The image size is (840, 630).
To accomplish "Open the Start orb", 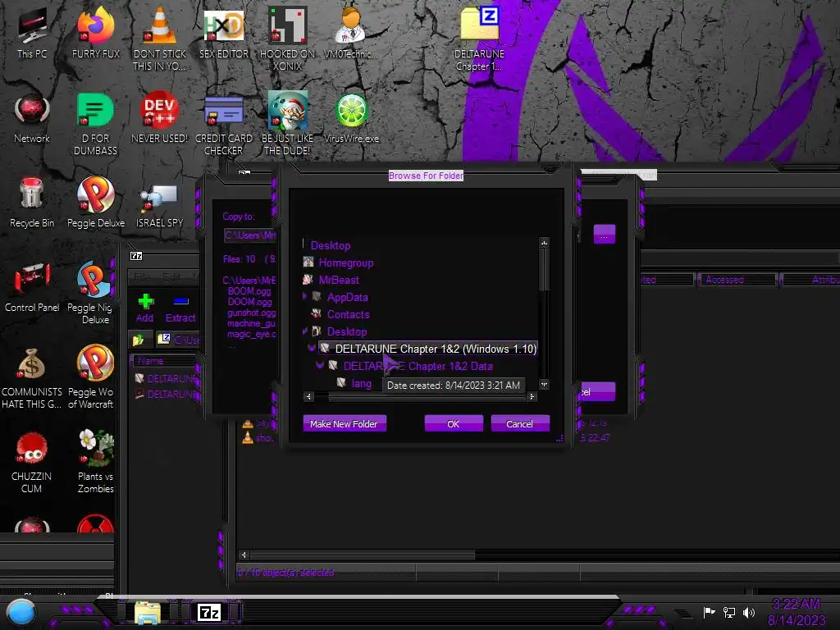I will click(x=21, y=612).
